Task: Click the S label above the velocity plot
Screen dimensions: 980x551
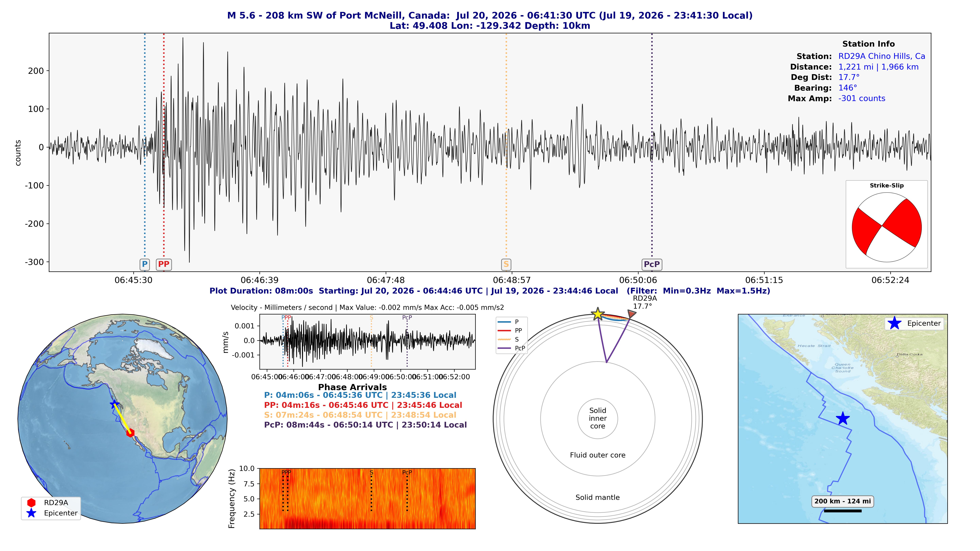Action: tap(371, 318)
